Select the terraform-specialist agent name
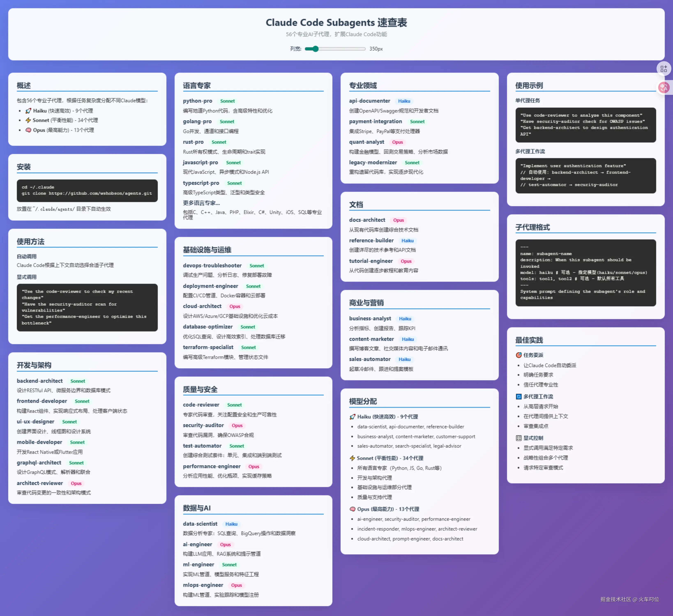The height and width of the screenshot is (616, 673). [208, 347]
